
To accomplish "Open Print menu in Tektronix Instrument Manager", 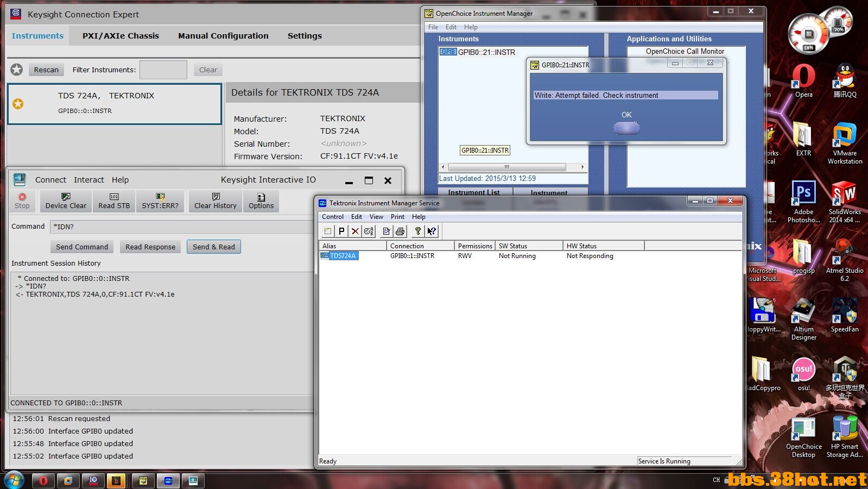I will (397, 217).
